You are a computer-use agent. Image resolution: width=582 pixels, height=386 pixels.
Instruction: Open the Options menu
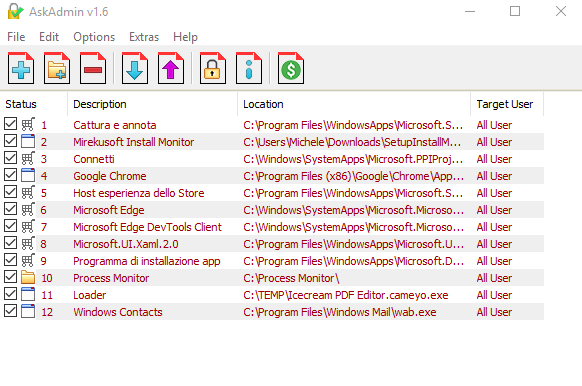click(94, 37)
